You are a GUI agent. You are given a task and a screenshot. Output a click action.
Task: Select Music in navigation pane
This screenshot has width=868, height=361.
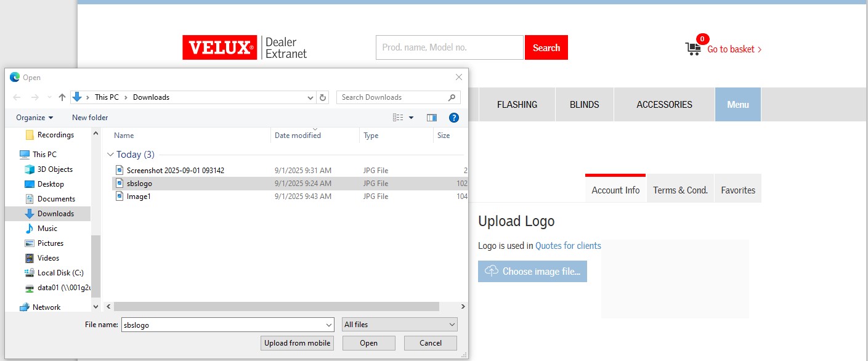point(47,229)
